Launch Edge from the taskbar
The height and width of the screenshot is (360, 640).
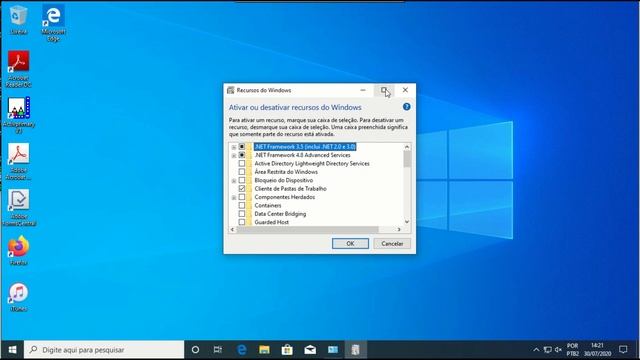pos(242,350)
